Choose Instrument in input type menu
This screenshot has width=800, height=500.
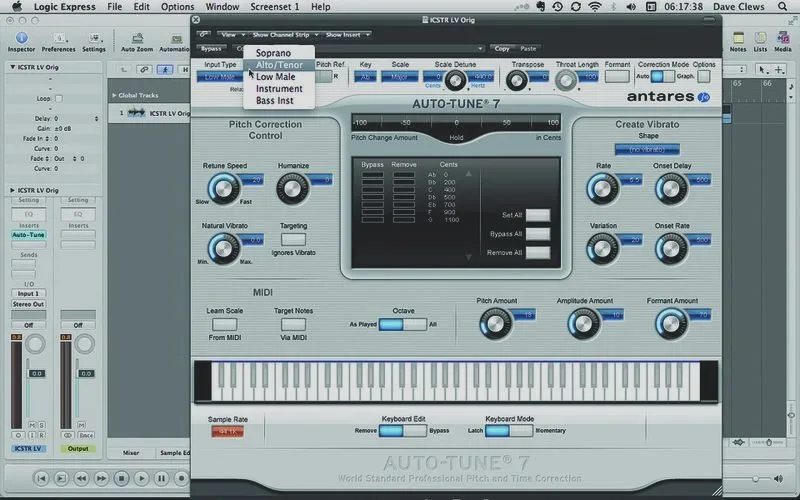pyautogui.click(x=279, y=89)
